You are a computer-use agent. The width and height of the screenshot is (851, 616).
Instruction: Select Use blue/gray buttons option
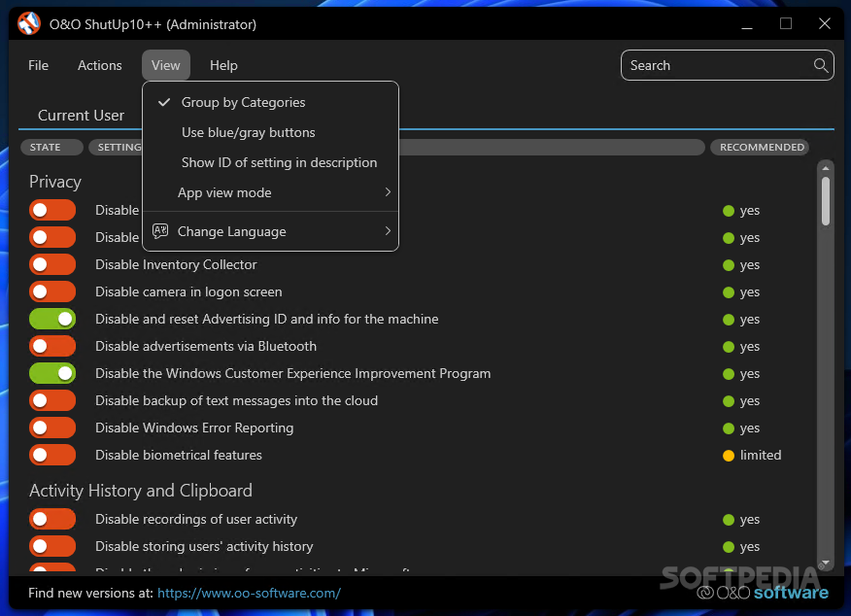[270, 132]
